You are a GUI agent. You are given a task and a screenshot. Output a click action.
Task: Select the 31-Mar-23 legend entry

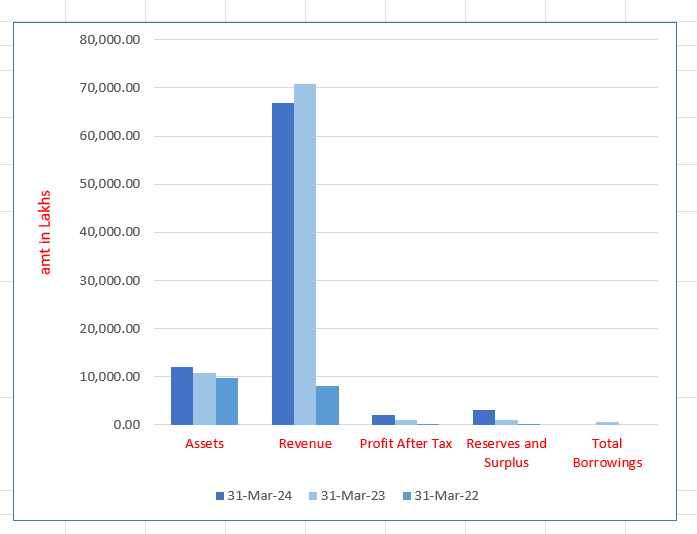(347, 496)
